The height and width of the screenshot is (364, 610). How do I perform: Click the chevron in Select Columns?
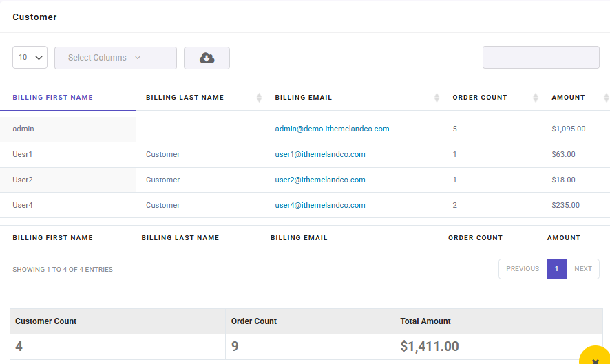click(x=137, y=58)
